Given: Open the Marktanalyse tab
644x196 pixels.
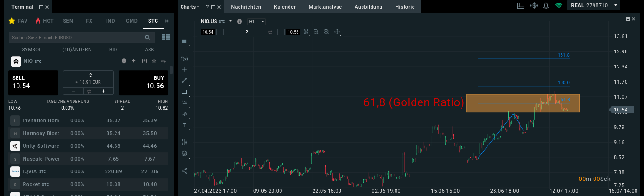Looking at the screenshot, I should [x=325, y=7].
